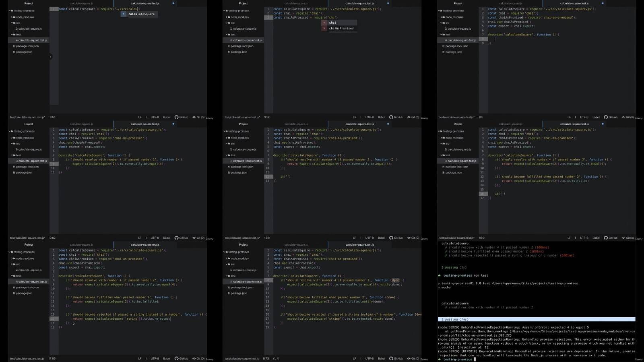This screenshot has height=362, width=644.
Task: Click variable icon beside the chai suggestion
Action: [324, 23]
